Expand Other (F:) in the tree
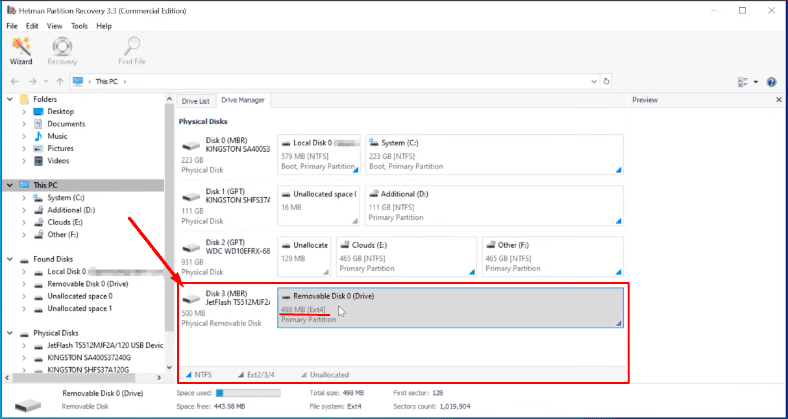Image resolution: width=788 pixels, height=419 pixels. (x=24, y=235)
